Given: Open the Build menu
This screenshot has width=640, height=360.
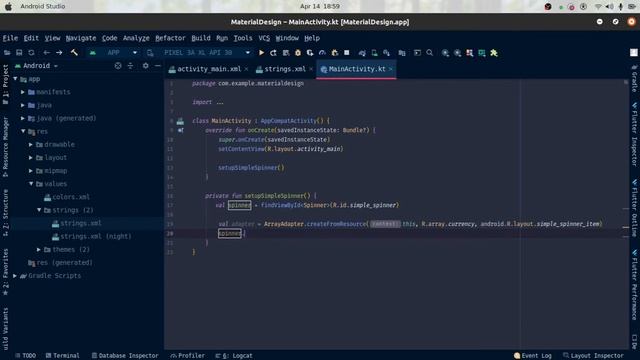Looking at the screenshot, I should 201,38.
